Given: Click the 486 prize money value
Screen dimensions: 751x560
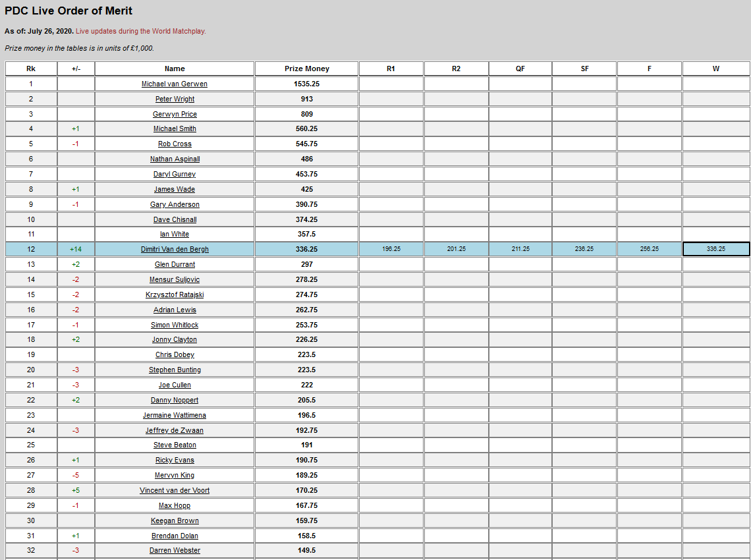Looking at the screenshot, I should tap(306, 159).
